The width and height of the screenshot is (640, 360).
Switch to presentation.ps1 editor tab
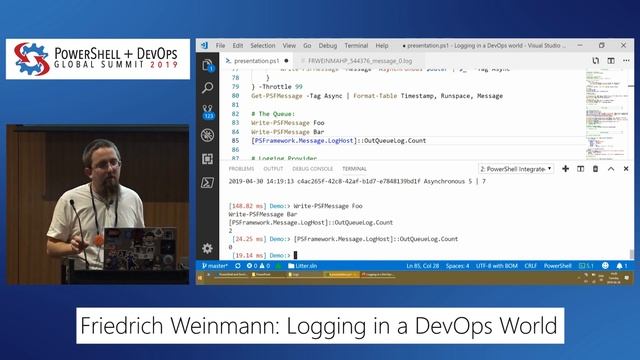256,61
